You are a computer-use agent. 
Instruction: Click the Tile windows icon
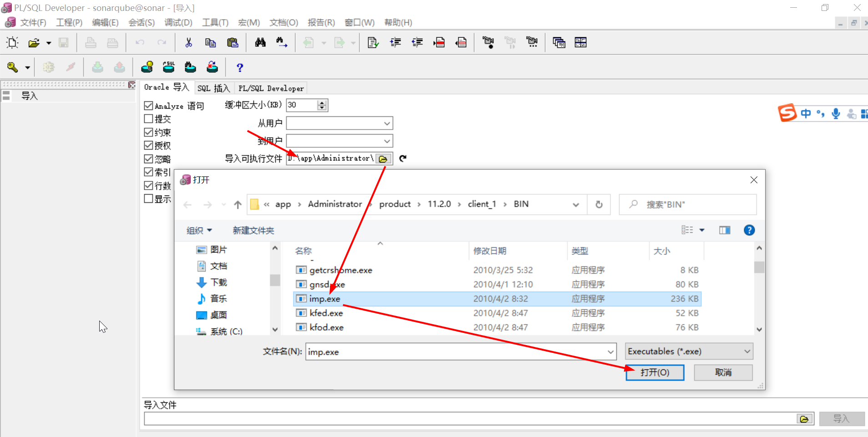tap(581, 43)
